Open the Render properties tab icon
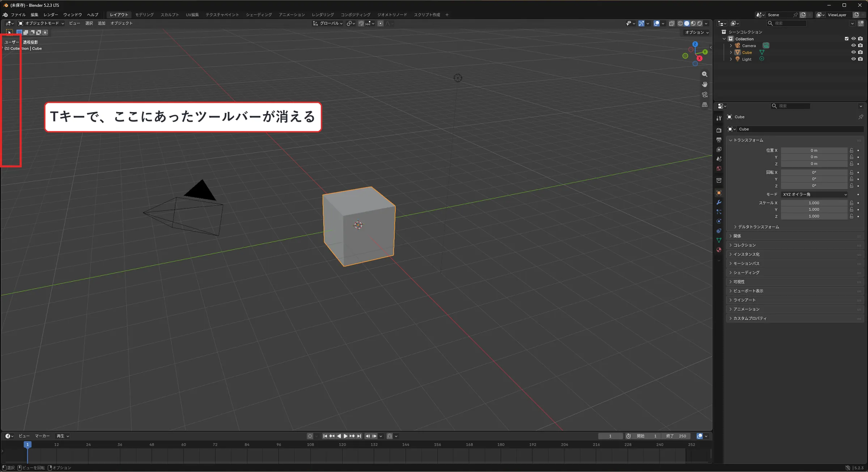868x472 pixels. (x=719, y=130)
